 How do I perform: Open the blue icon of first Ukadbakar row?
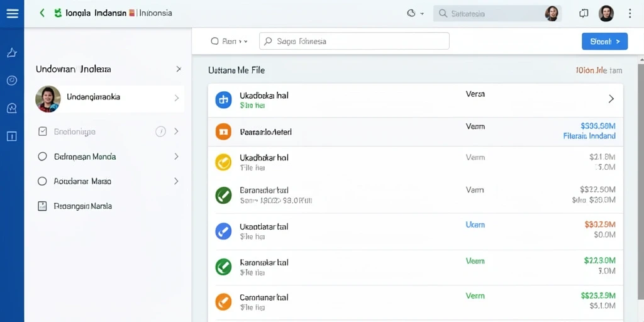click(223, 100)
